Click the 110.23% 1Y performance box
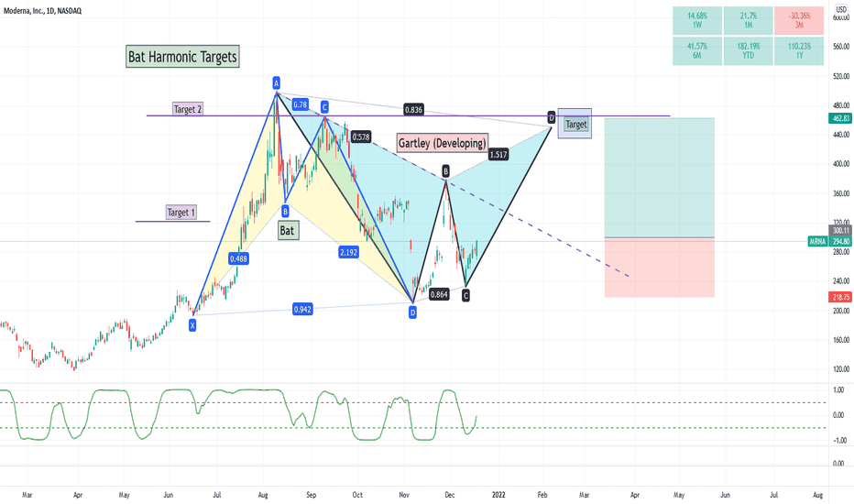854x504 pixels. coord(799,50)
